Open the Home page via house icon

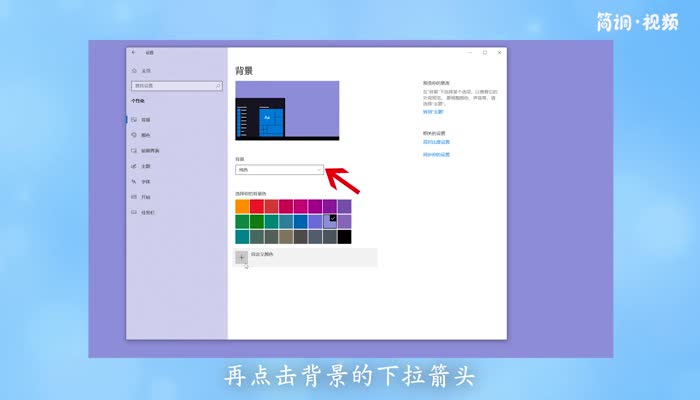[134, 71]
